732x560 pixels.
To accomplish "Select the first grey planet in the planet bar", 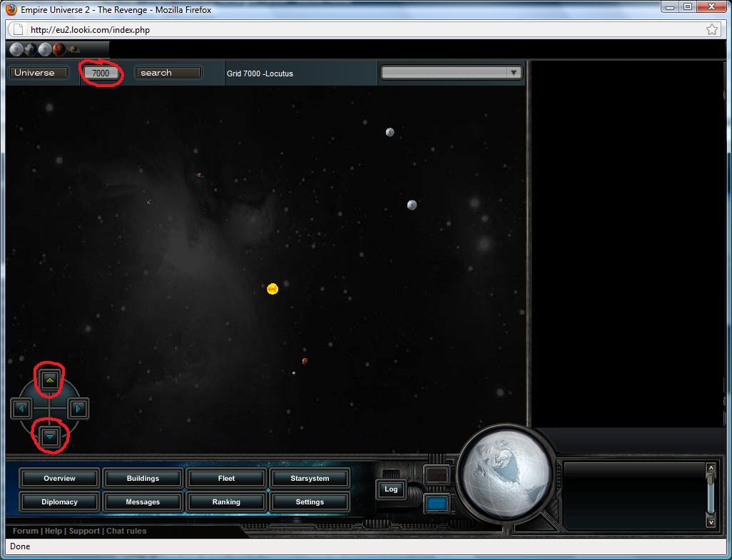I will click(16, 49).
